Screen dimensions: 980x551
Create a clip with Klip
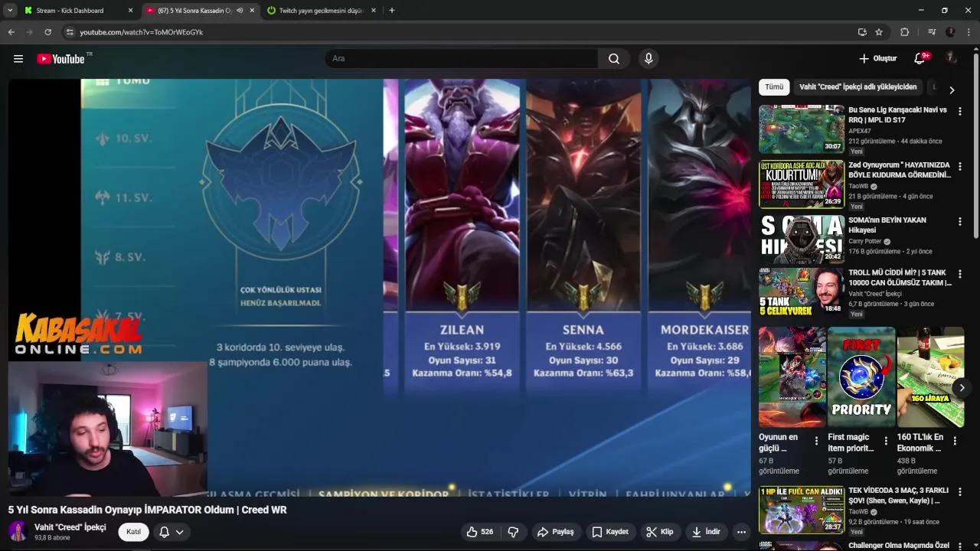tap(659, 532)
